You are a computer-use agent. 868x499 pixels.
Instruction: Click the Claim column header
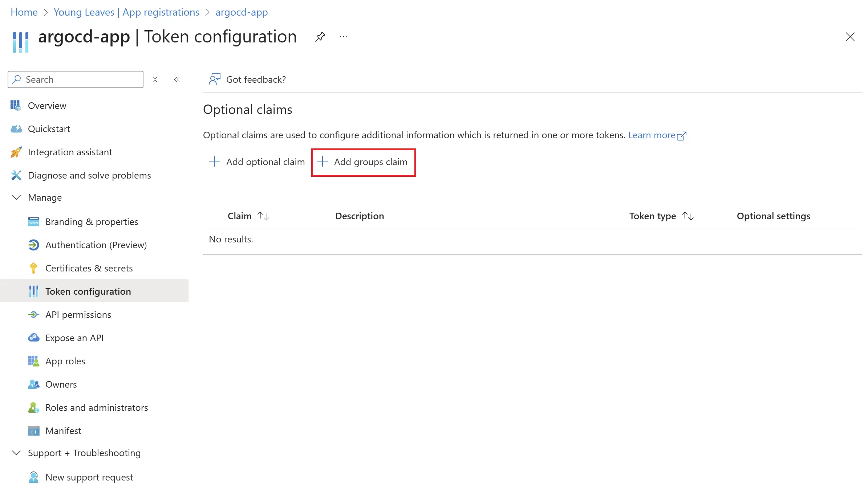(240, 216)
